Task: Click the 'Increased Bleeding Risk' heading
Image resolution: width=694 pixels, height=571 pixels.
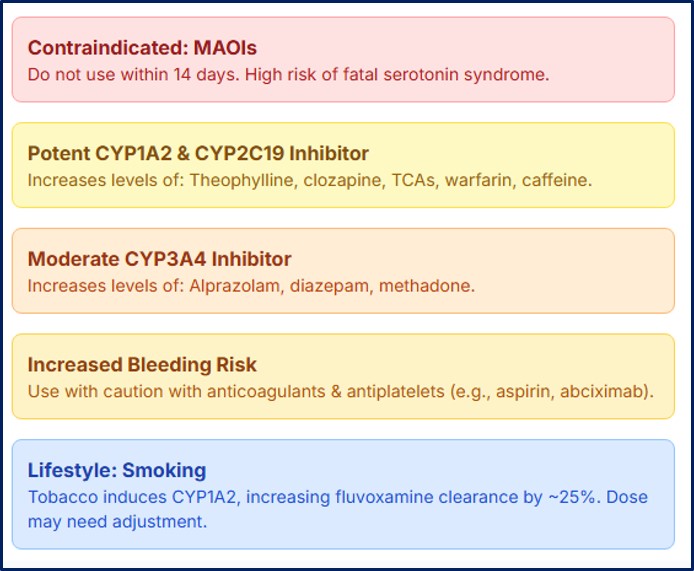Action: pyautogui.click(x=142, y=365)
